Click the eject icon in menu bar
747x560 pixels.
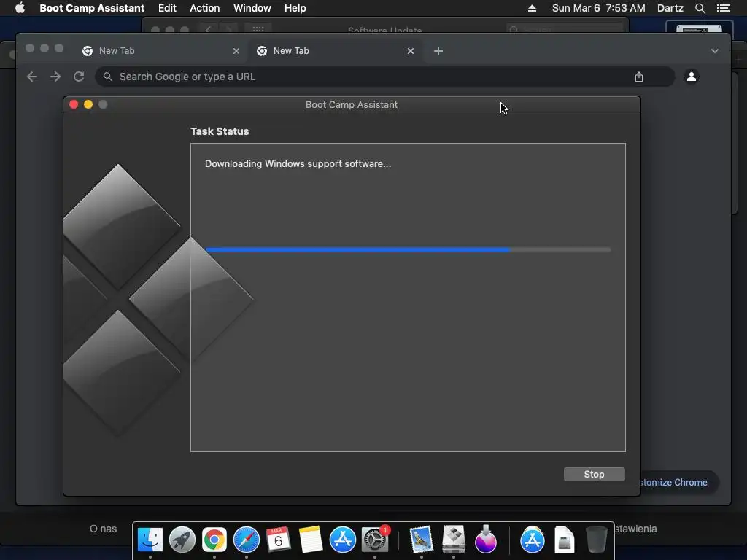(x=532, y=8)
